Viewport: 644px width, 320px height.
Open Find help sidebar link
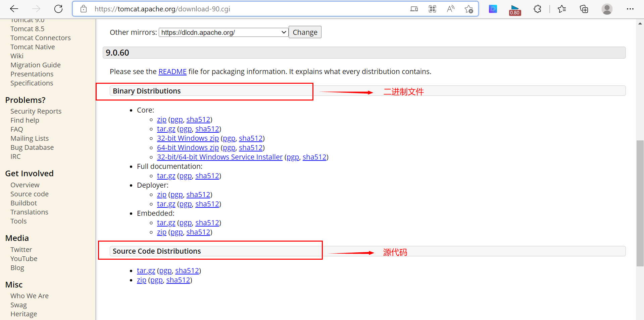[25, 120]
